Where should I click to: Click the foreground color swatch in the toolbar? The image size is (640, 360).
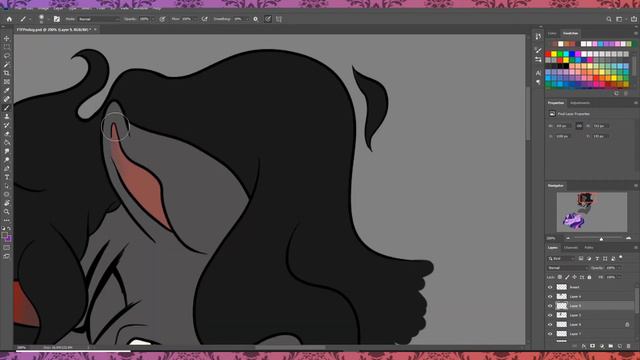pos(4,236)
